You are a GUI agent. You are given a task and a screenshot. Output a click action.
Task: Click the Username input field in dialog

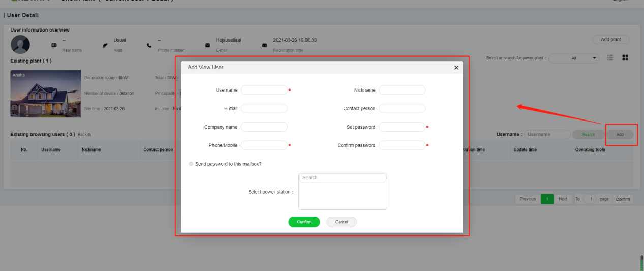(264, 90)
